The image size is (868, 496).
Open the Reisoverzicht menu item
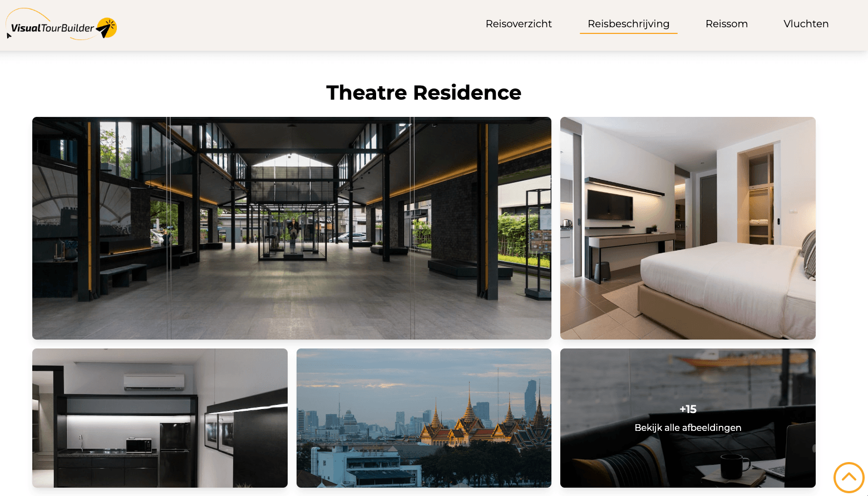point(519,24)
